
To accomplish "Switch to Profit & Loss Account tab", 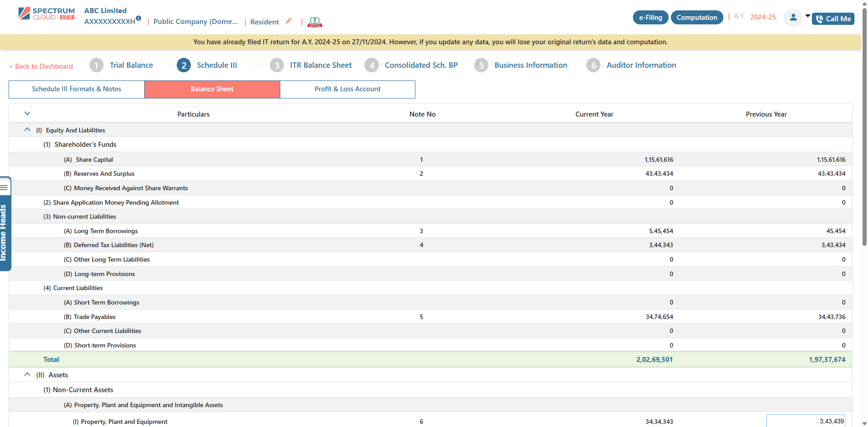I will [x=347, y=89].
